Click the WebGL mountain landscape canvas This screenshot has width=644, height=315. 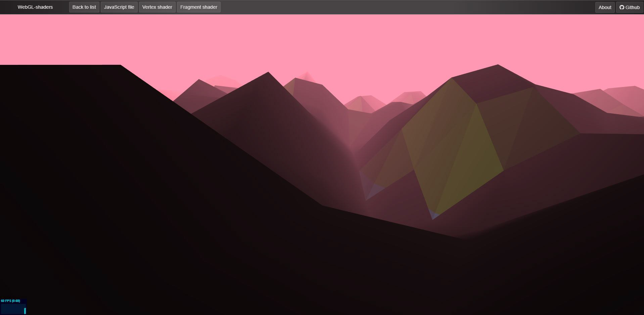pyautogui.click(x=322, y=165)
